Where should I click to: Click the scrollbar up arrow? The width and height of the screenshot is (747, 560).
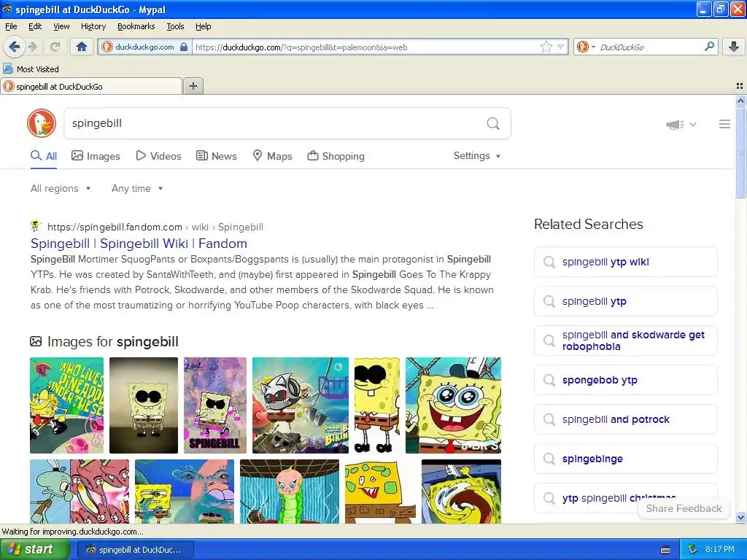(740, 101)
